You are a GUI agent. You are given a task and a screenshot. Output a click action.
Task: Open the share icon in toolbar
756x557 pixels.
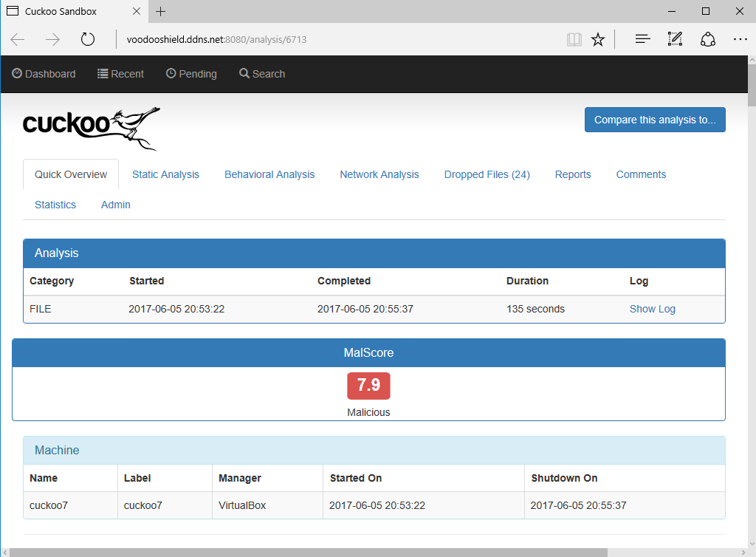click(707, 39)
